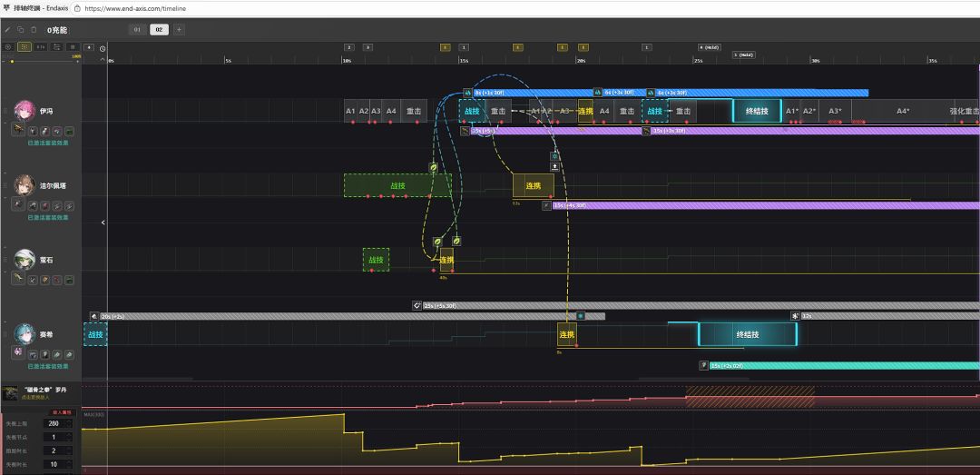Collapse the left panel with the chevron arrow
Screen dimensions: 980x475
103,223
